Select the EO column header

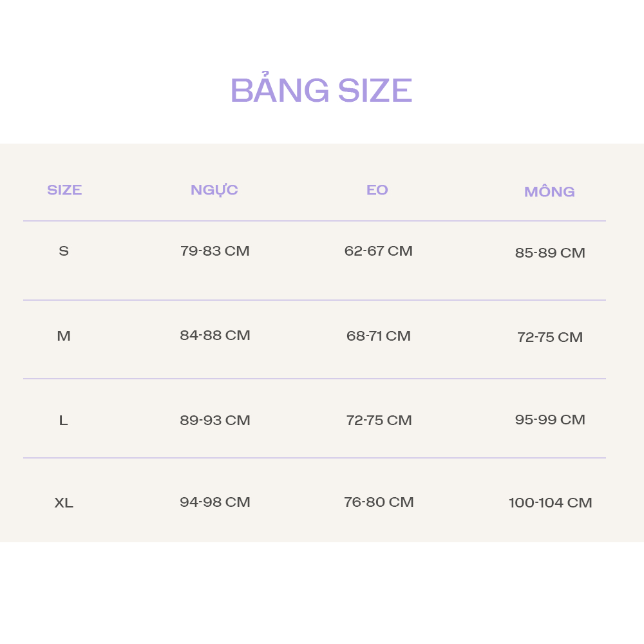click(377, 190)
